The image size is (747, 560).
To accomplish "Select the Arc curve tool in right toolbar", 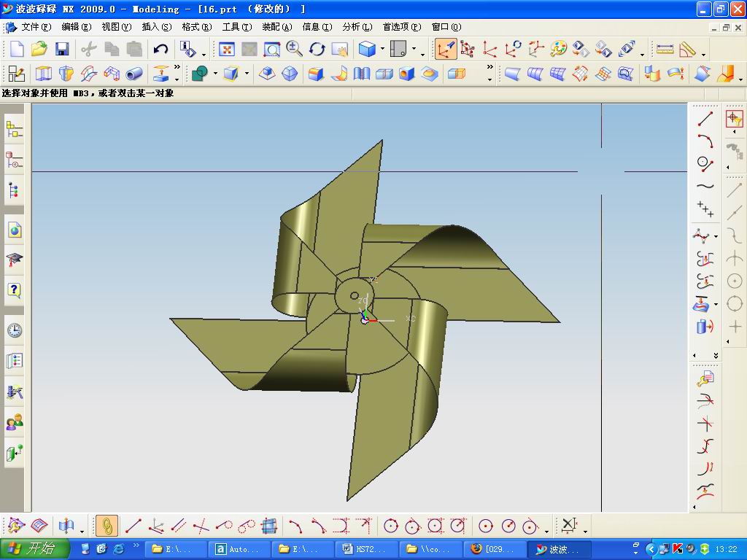I will point(705,141).
